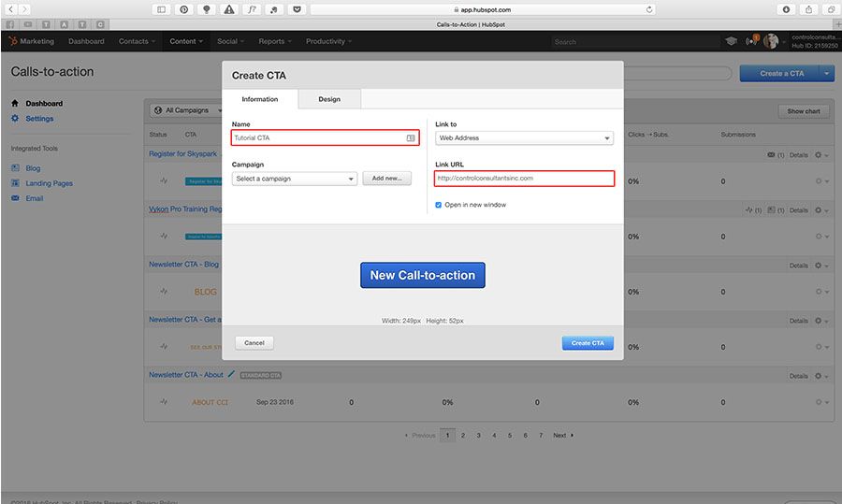This screenshot has height=504, width=842.
Task: Click the Safari share icon
Action: click(x=808, y=9)
